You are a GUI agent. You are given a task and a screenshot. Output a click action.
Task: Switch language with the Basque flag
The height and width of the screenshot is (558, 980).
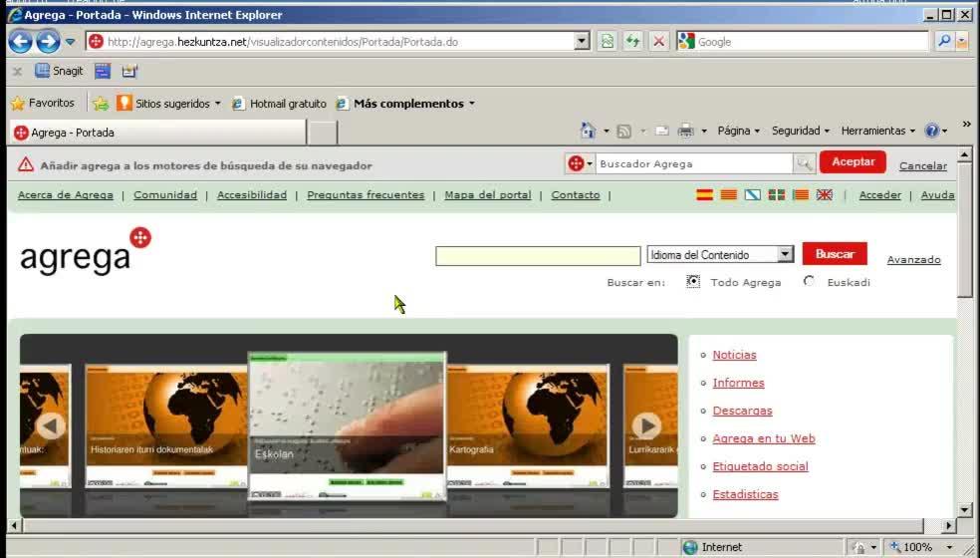pos(776,195)
